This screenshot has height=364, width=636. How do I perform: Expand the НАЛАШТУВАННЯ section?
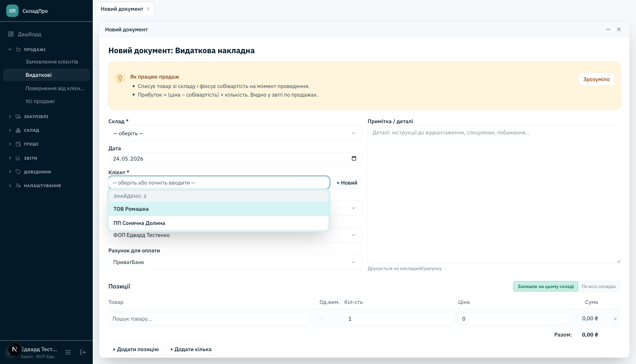pyautogui.click(x=10, y=185)
